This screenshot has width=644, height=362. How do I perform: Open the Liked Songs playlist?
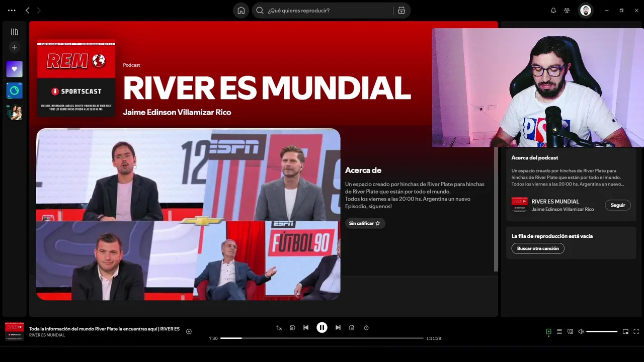tap(14, 69)
